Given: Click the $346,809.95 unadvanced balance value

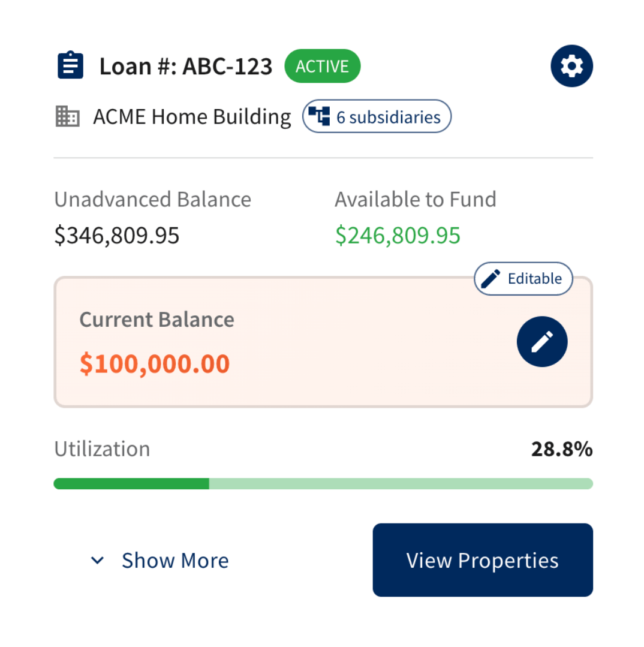Looking at the screenshot, I should [x=116, y=236].
